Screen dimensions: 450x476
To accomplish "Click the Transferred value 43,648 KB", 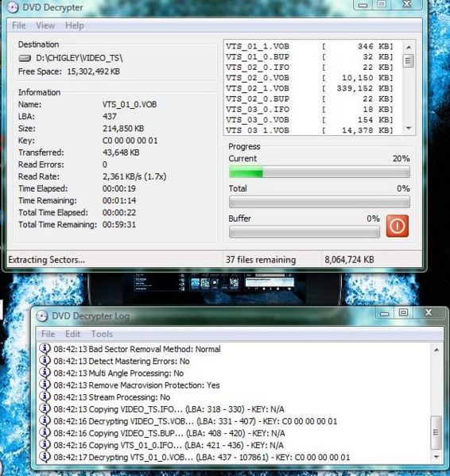I will pyautogui.click(x=121, y=153).
